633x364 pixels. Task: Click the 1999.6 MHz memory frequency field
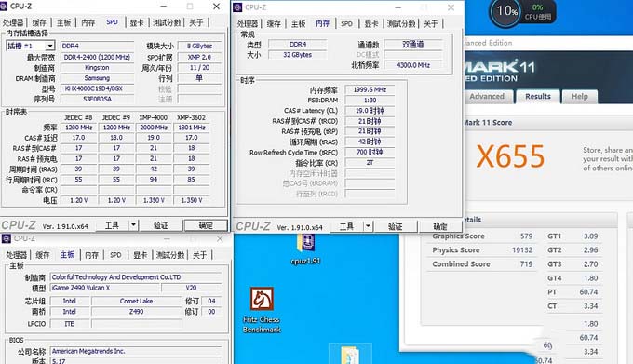coord(370,89)
